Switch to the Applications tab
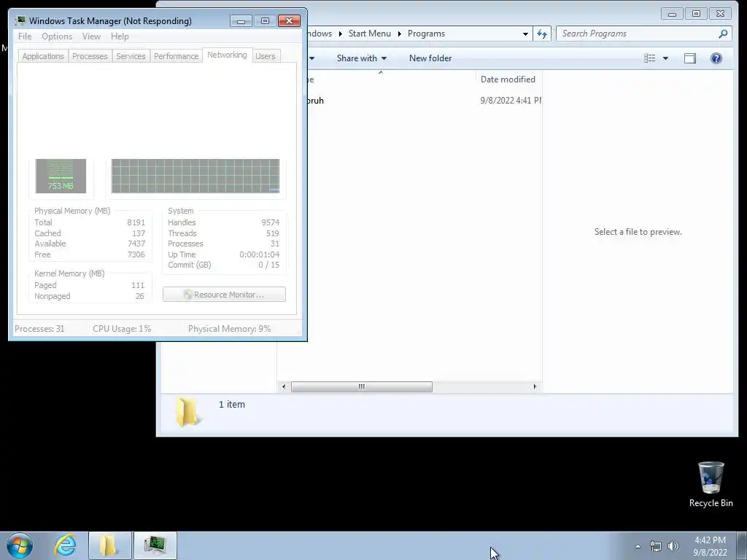 [43, 56]
